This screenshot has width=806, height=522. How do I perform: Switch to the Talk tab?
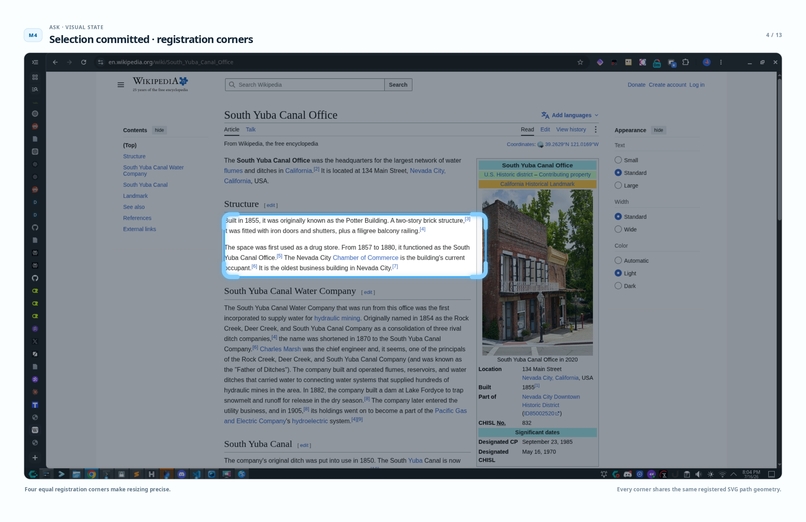click(250, 129)
